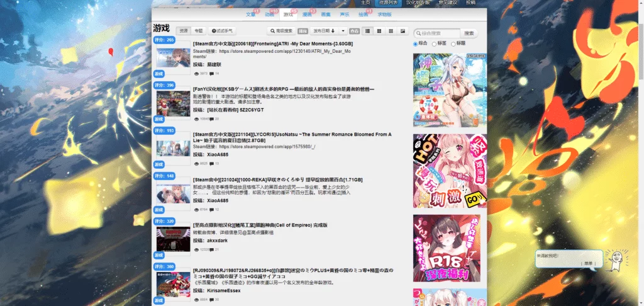The width and height of the screenshot is (644, 306).
Task: Open the R18 深夜福利 banner ad
Action: click(x=447, y=249)
